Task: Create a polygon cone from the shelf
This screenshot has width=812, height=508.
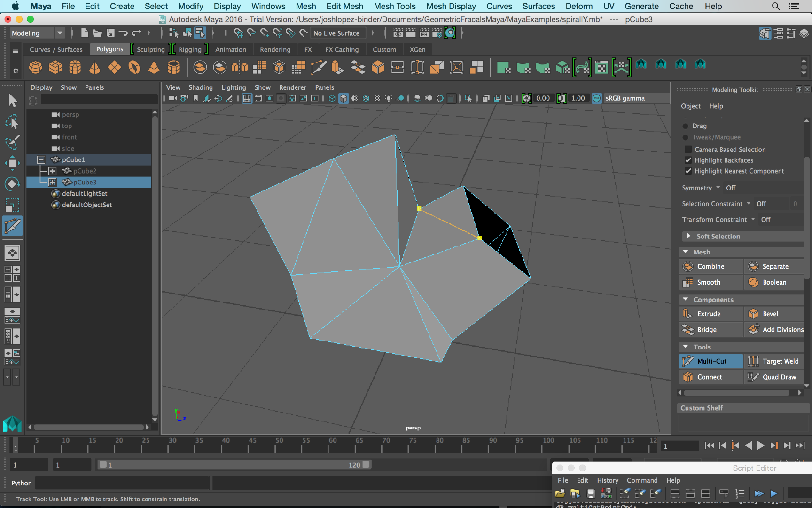Action: pyautogui.click(x=95, y=67)
